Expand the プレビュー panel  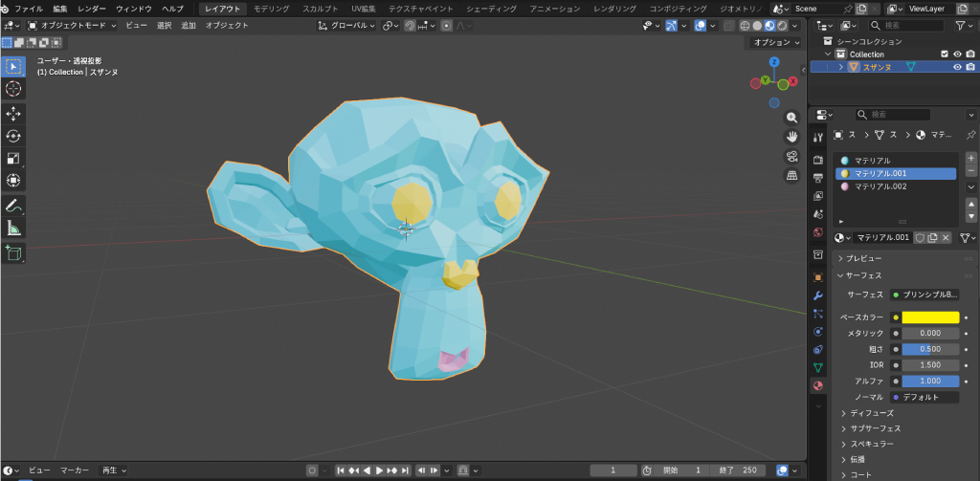pos(863,258)
